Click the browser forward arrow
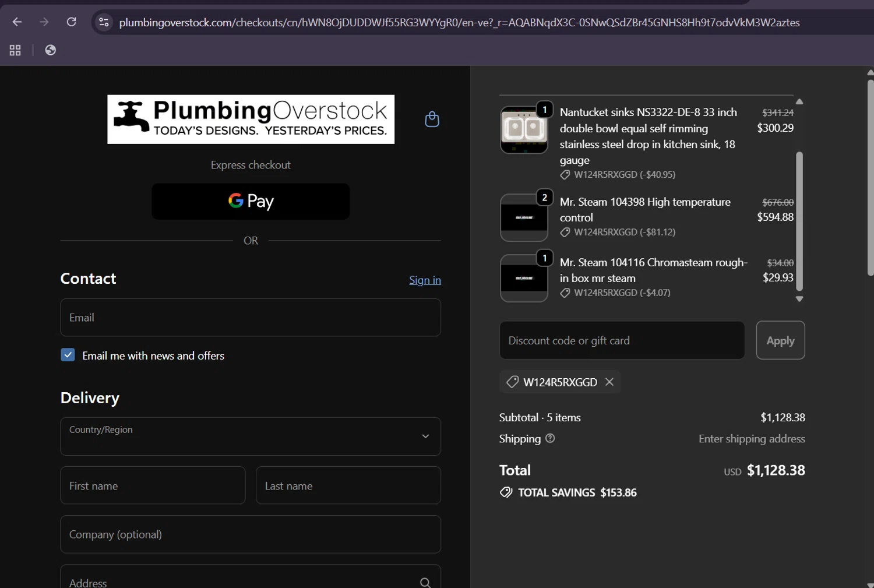The height and width of the screenshot is (588, 874). click(x=44, y=22)
